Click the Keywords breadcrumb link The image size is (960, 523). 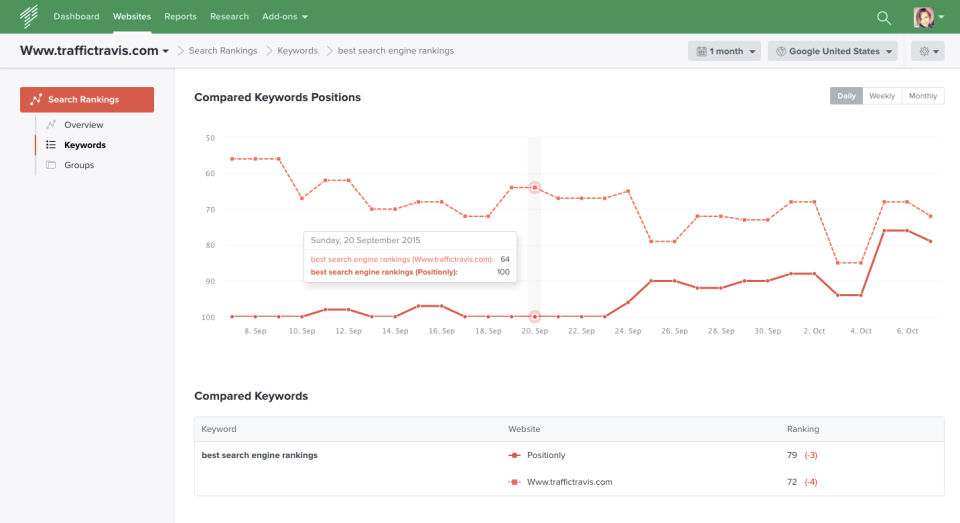pyautogui.click(x=297, y=51)
